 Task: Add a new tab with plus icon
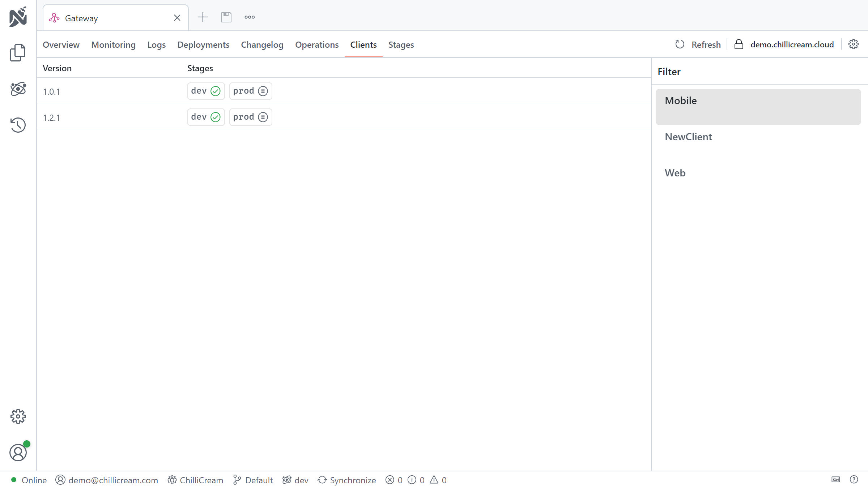pos(203,17)
